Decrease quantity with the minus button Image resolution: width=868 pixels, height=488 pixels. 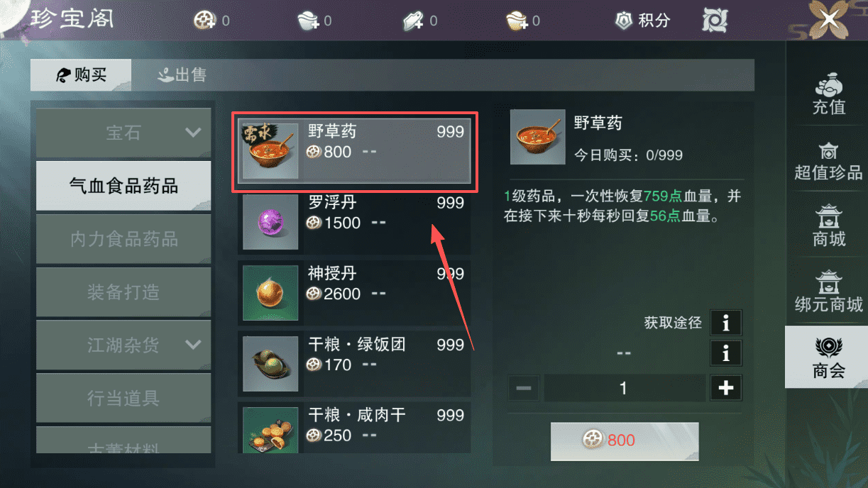pos(524,388)
